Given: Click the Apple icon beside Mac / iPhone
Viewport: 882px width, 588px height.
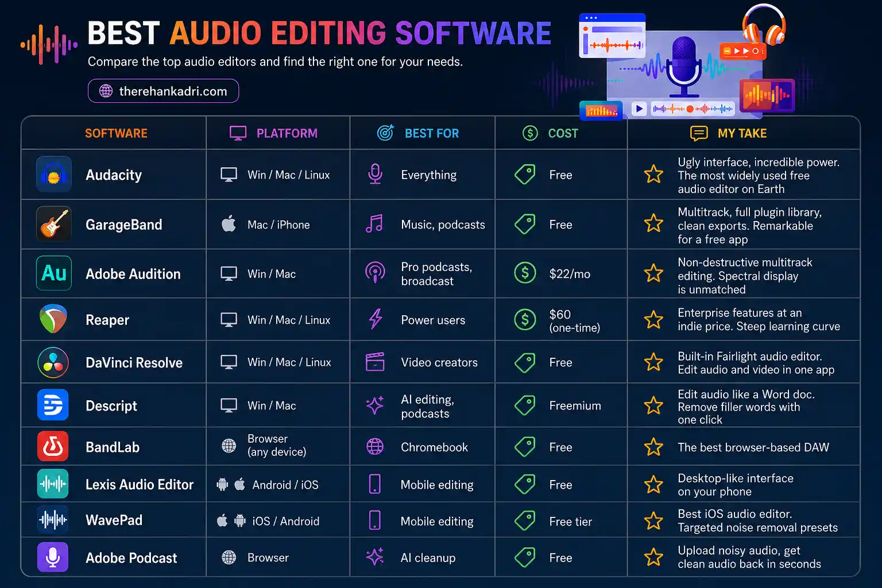Looking at the screenshot, I should (229, 224).
